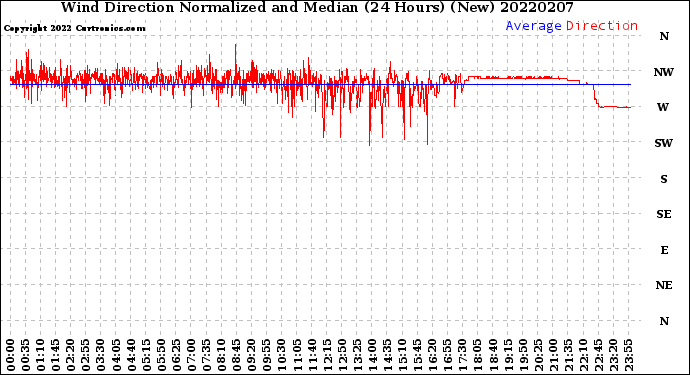The height and width of the screenshot is (375, 690).
Task: Click the 11:05 time label
Action: pos(297,355)
